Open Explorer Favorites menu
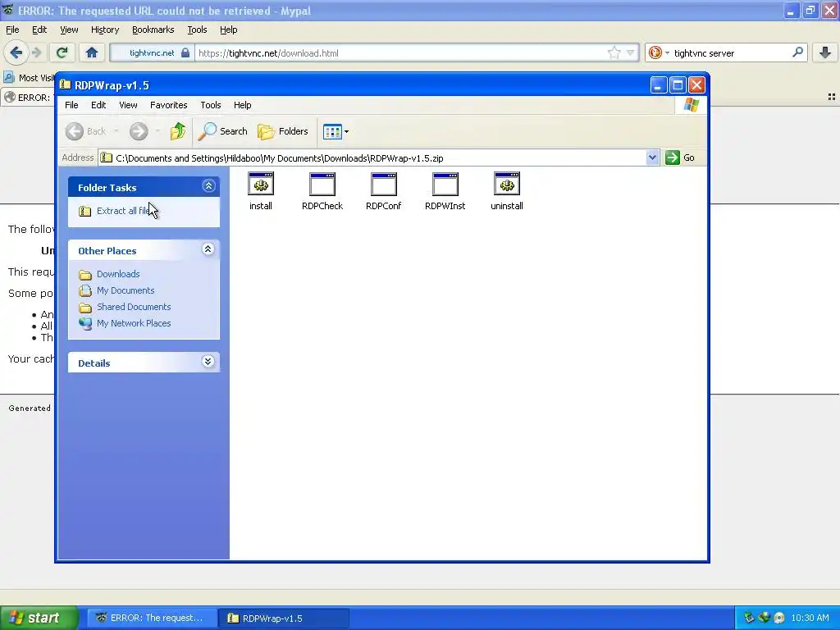This screenshot has height=630, width=840. [169, 105]
